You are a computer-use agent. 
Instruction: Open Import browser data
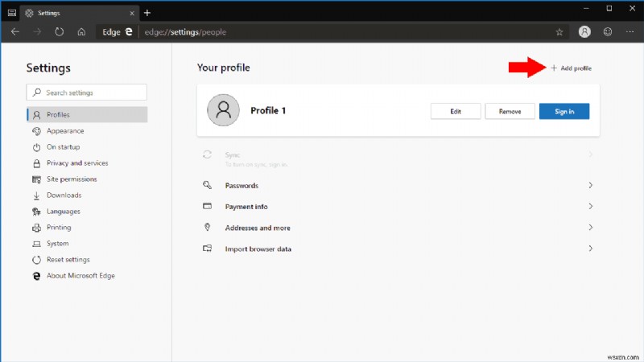coord(398,249)
